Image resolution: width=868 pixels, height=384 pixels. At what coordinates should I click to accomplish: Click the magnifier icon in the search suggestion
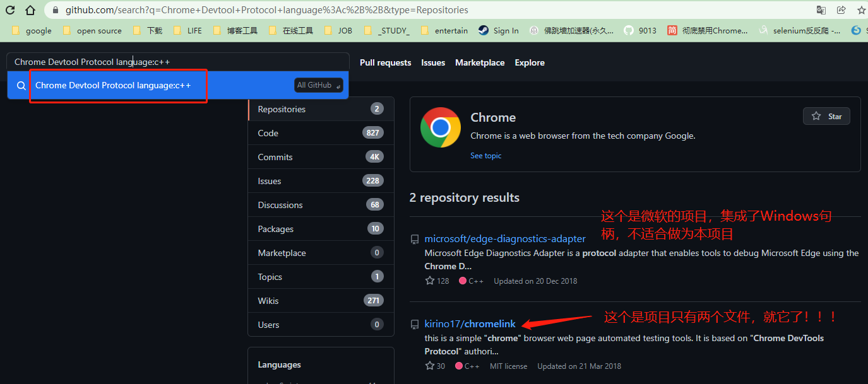(21, 85)
